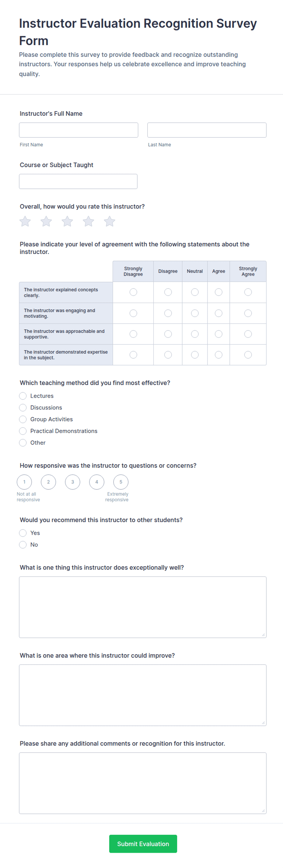This screenshot has width=283, height=868.
Task: Give a five-star overall rating
Action: [109, 221]
